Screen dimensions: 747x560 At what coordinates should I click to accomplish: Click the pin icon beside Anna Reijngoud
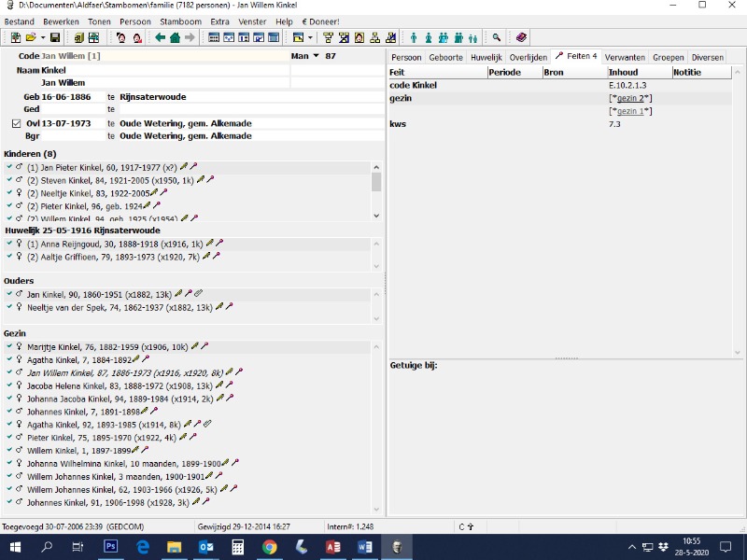(x=217, y=244)
